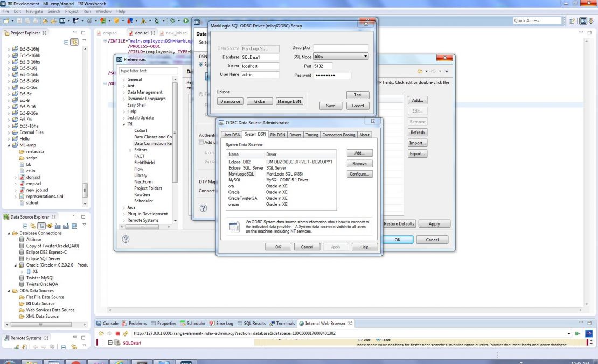The height and width of the screenshot is (364, 598).
Task: Click the collapse all icon in Remote Systems
Action: [x=64, y=347]
